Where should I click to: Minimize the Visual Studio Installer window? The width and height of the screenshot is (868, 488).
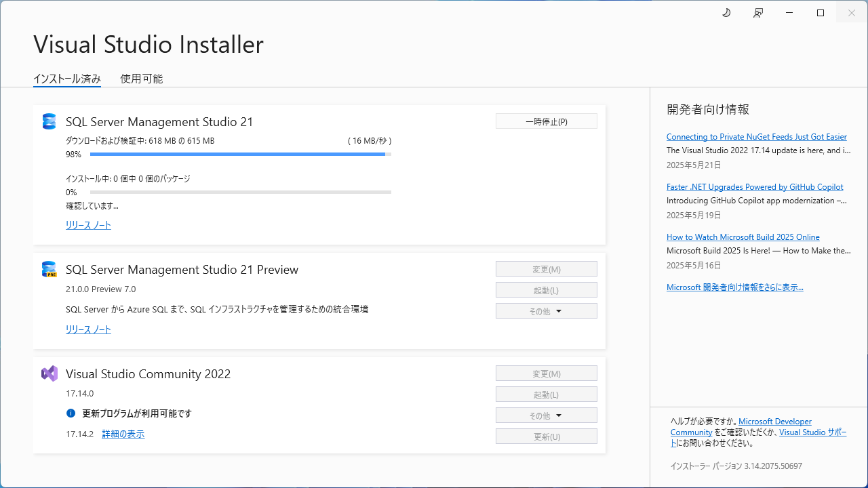pos(789,13)
